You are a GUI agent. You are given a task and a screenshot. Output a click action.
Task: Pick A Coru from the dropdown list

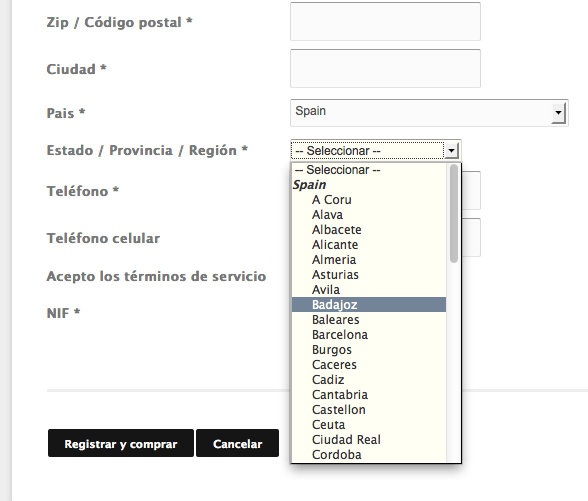point(369,200)
